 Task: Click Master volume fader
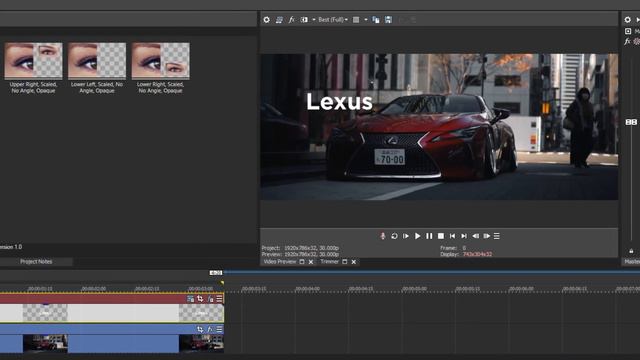pyautogui.click(x=631, y=122)
